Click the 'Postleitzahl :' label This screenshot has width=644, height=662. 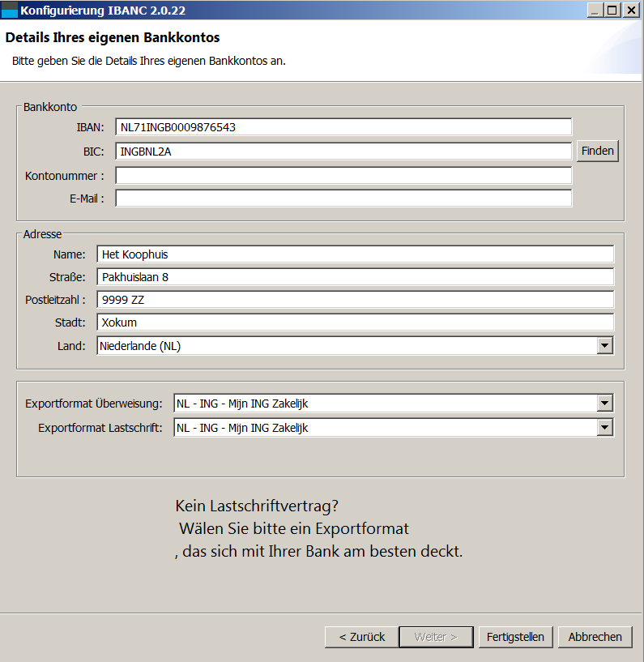pyautogui.click(x=55, y=300)
